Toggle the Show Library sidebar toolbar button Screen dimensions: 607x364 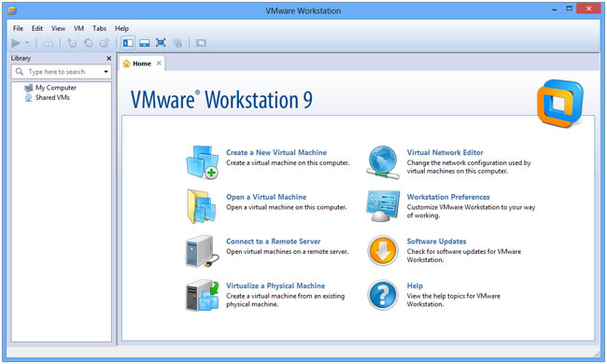point(128,43)
